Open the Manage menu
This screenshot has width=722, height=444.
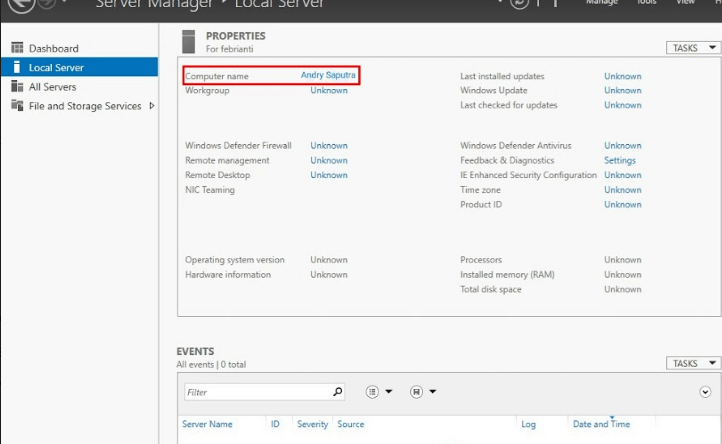click(601, 3)
